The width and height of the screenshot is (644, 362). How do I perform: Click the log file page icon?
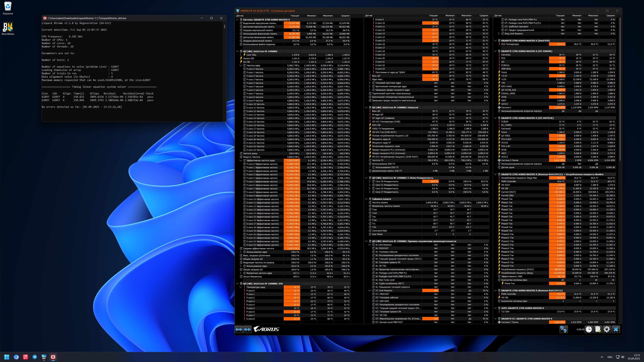click(598, 329)
